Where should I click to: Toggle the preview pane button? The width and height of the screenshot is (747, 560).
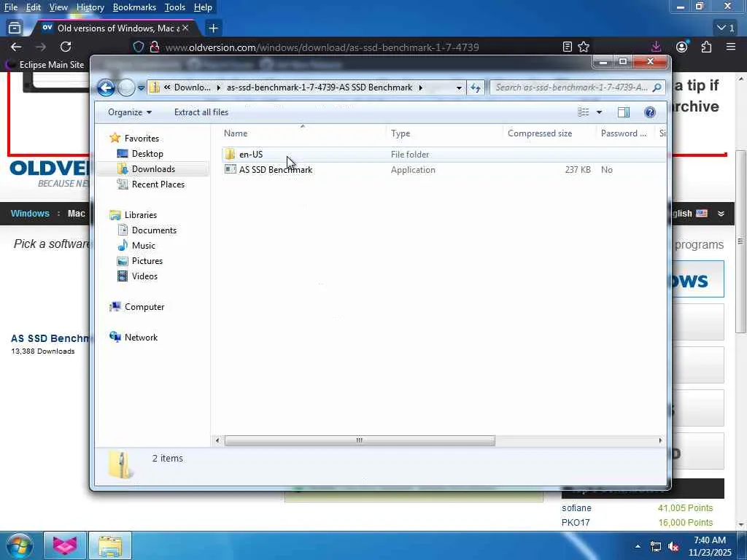pos(624,112)
